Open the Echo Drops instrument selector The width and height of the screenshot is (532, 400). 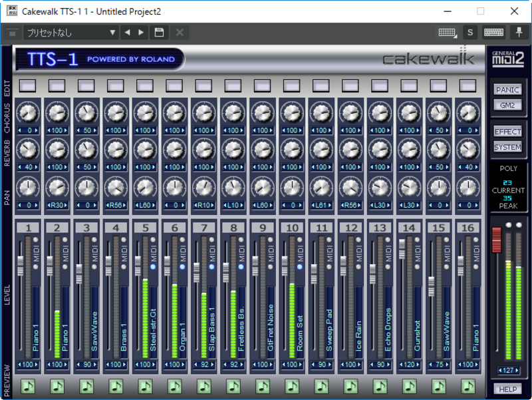click(388, 322)
